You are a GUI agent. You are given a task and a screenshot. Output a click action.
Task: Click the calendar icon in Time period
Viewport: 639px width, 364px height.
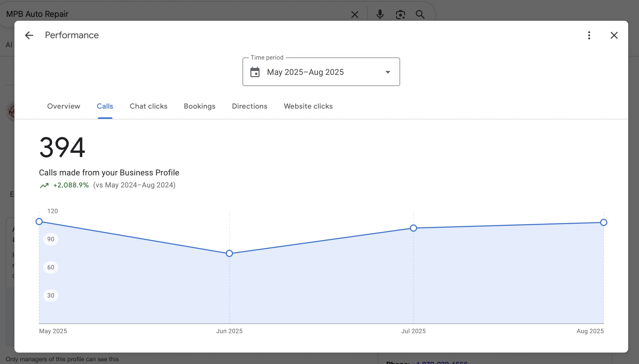coord(255,72)
